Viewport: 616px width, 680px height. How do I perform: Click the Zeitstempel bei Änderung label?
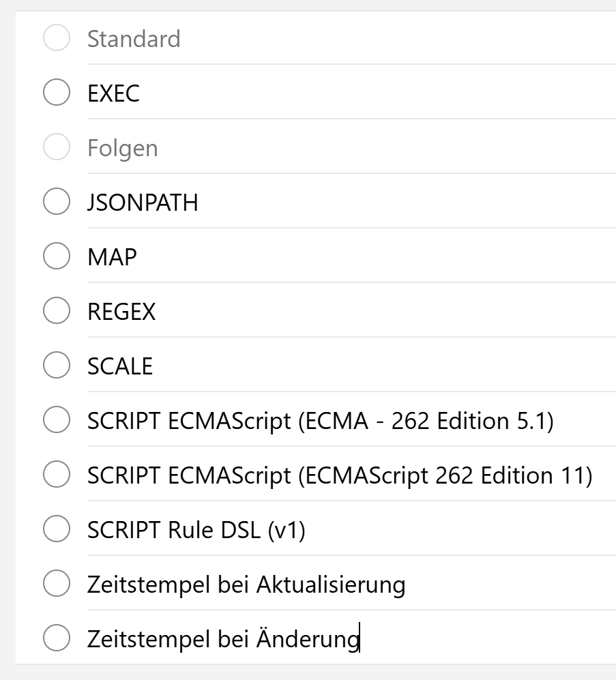[x=222, y=639]
